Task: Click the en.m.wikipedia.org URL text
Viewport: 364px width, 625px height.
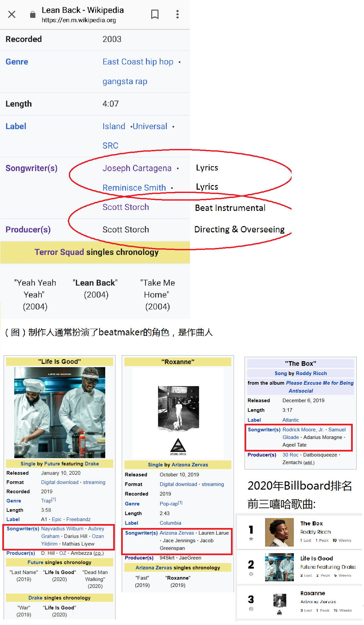Action: [x=79, y=20]
